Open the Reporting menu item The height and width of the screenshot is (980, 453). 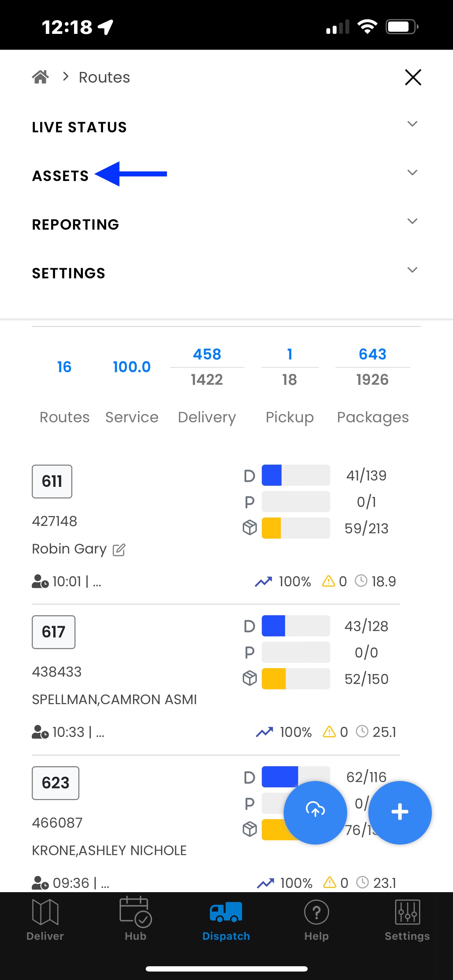pyautogui.click(x=76, y=225)
